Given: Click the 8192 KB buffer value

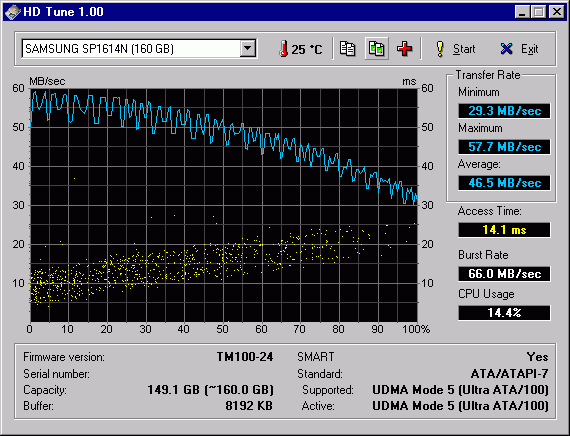Looking at the screenshot, I should 249,405.
